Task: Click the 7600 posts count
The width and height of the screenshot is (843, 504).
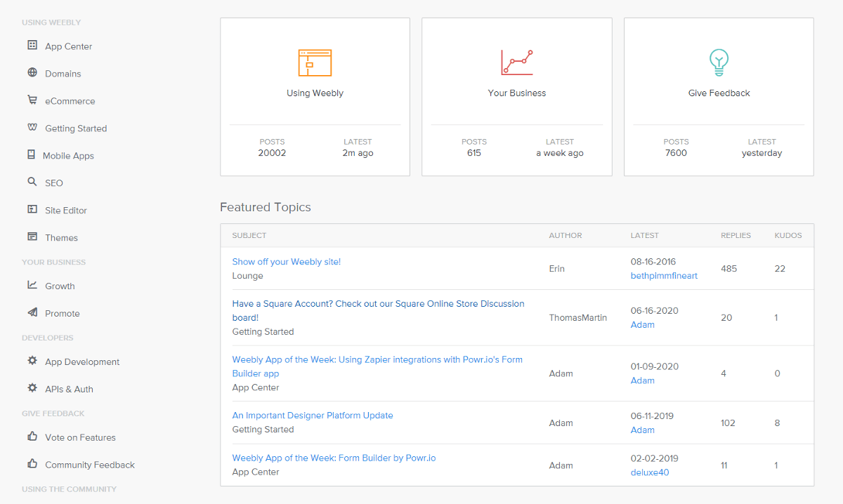Action: coord(676,153)
